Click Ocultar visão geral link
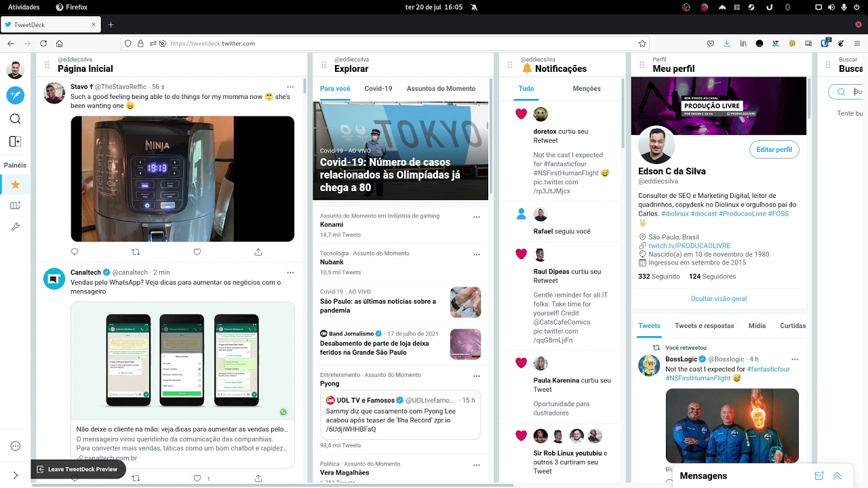This screenshot has height=488, width=868. tap(719, 299)
